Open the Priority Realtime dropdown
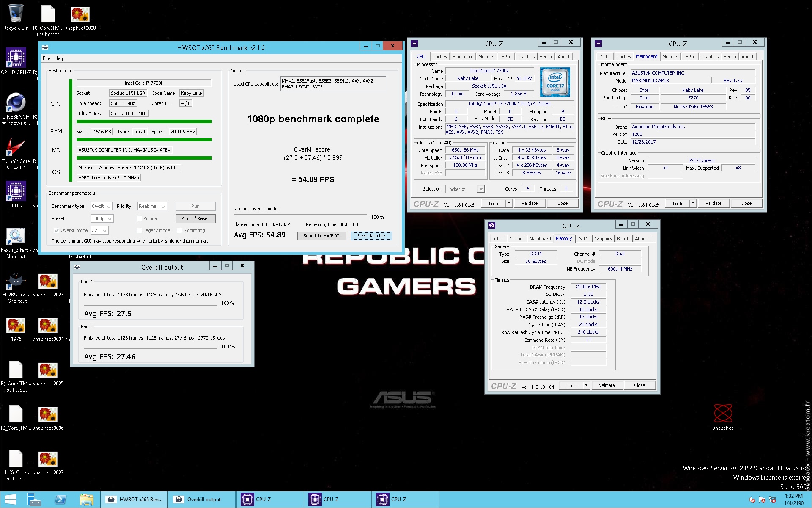The width and height of the screenshot is (812, 508). 152,206
